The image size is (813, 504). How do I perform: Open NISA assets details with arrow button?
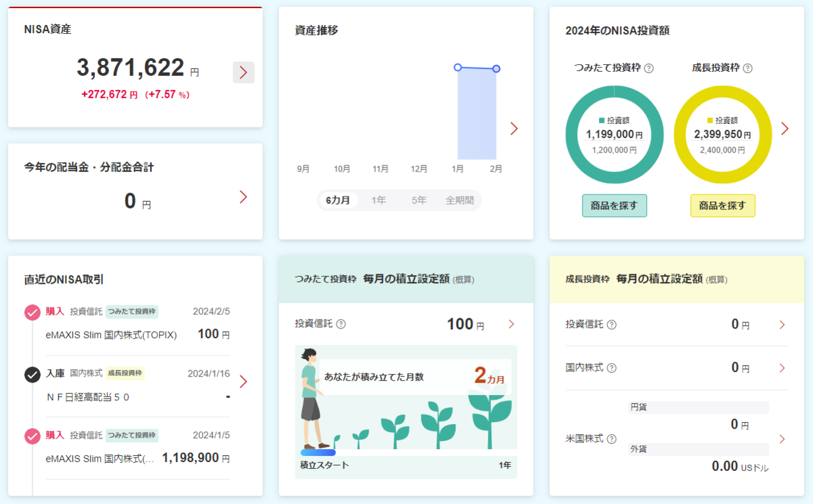[243, 72]
